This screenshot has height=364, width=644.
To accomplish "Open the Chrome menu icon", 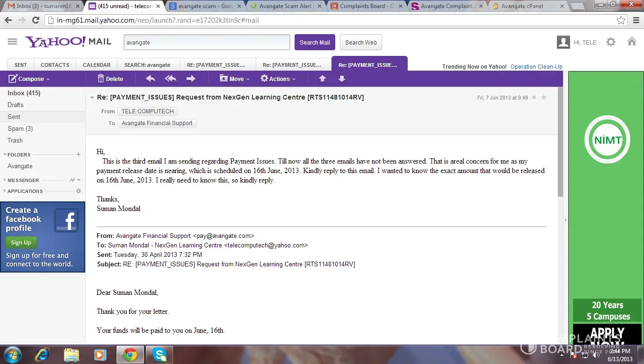I will tap(635, 20).
